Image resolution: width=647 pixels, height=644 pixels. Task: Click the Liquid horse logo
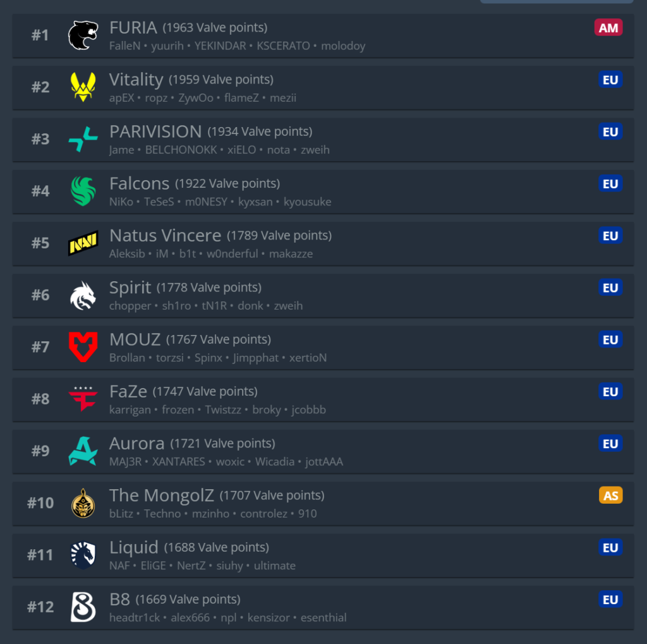coord(83,556)
